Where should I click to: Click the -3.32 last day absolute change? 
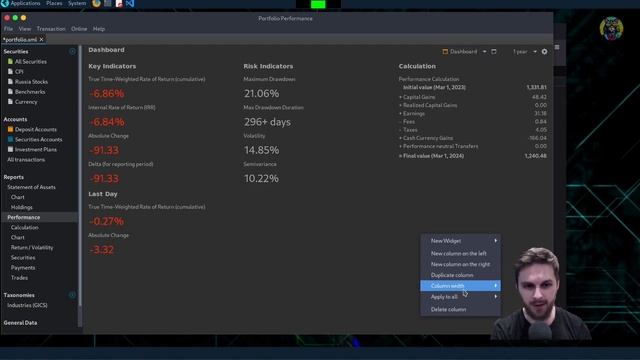tap(101, 249)
